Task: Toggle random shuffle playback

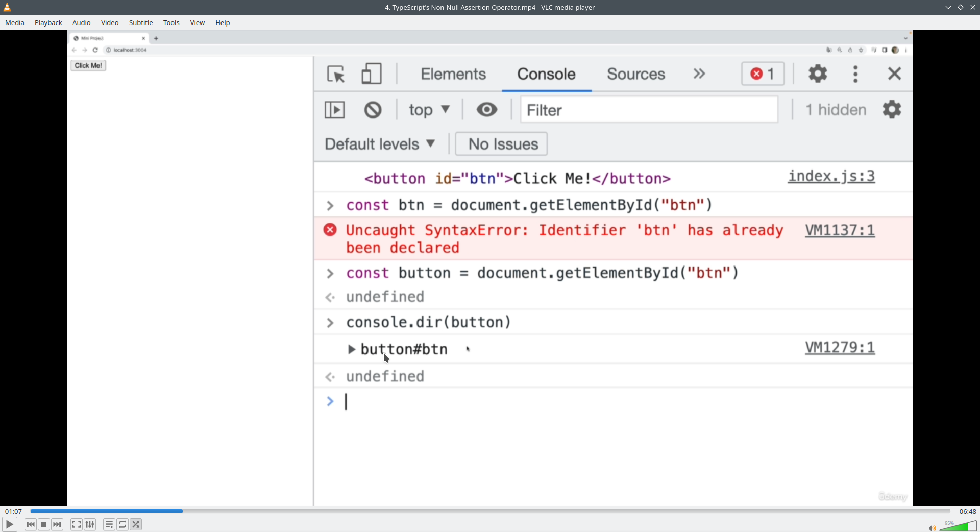Action: (136, 524)
